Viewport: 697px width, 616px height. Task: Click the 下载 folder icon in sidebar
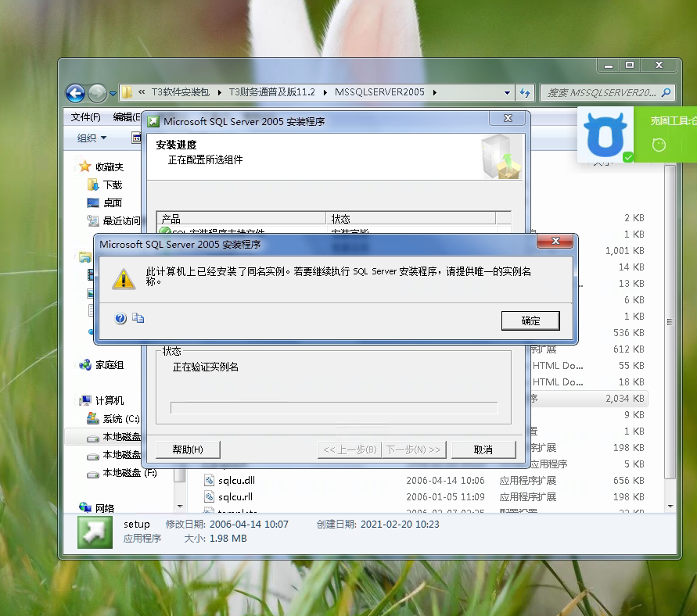pyautogui.click(x=93, y=184)
